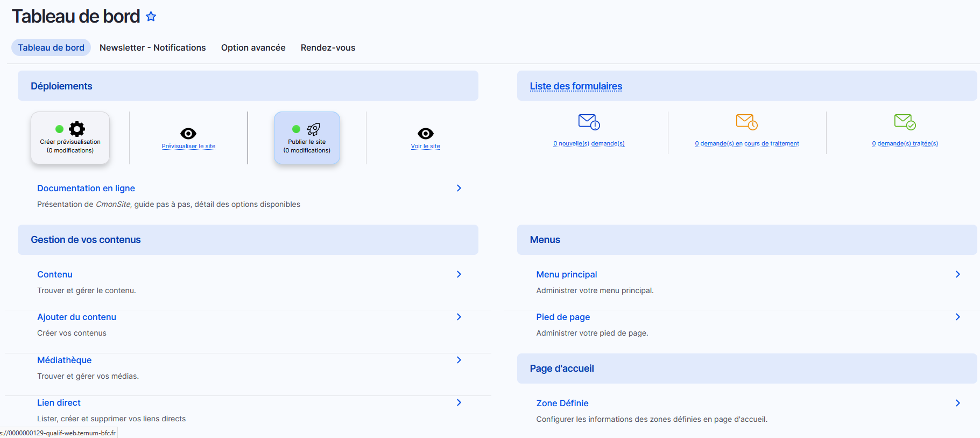This screenshot has width=980, height=438.
Task: Click the blue envelope icon for new requests
Action: tap(589, 122)
